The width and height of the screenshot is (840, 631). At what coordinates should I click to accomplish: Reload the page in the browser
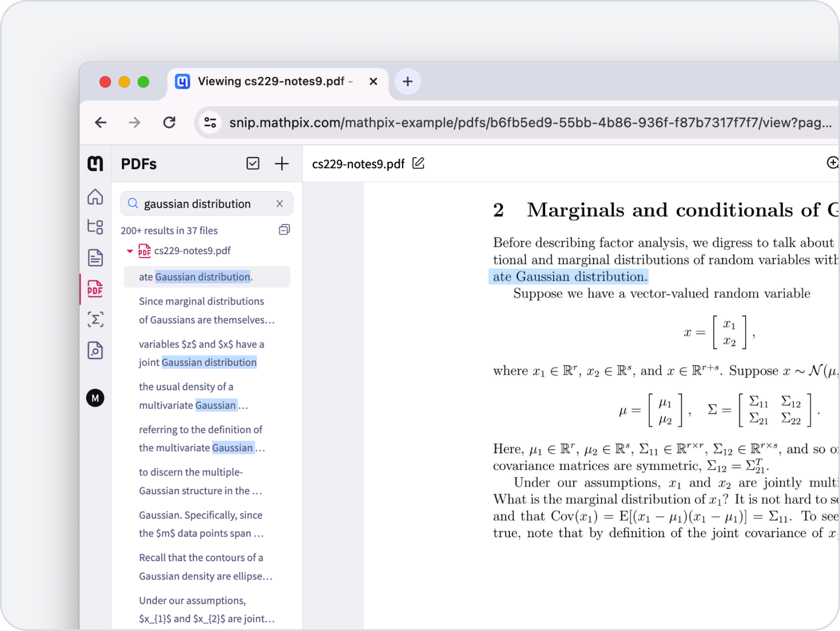coord(169,123)
